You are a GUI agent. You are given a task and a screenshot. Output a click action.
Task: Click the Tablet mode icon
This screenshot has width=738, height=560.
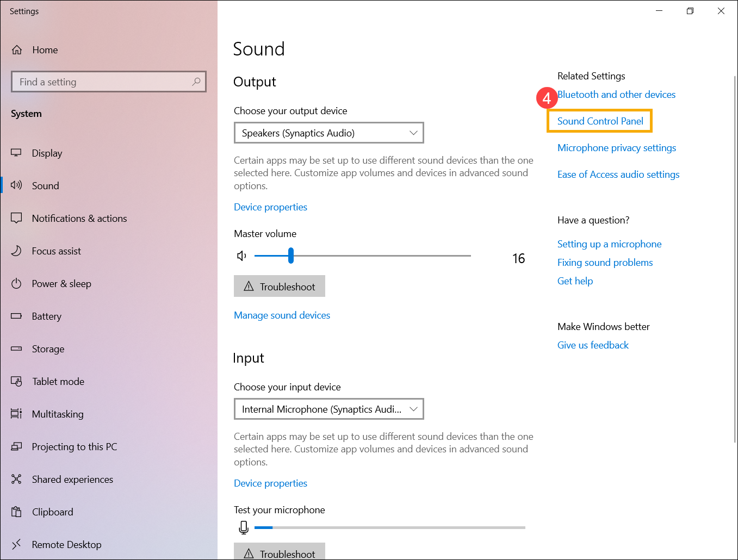16,381
